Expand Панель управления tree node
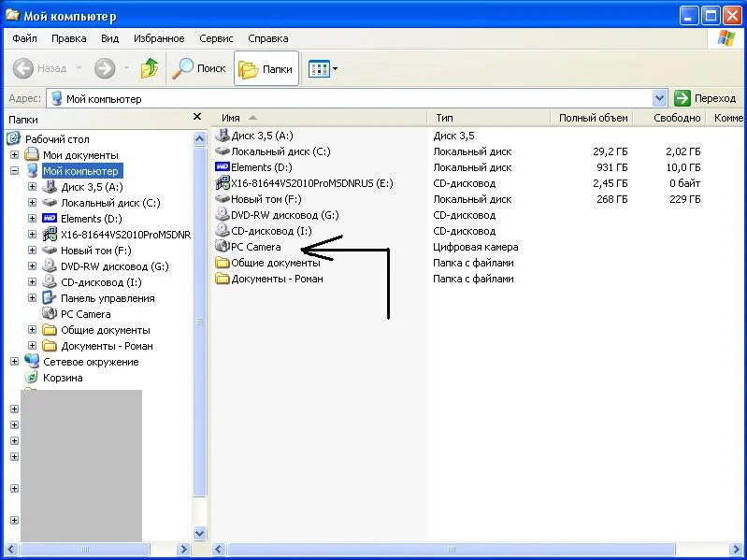Viewport: 747px width, 560px height. click(32, 297)
